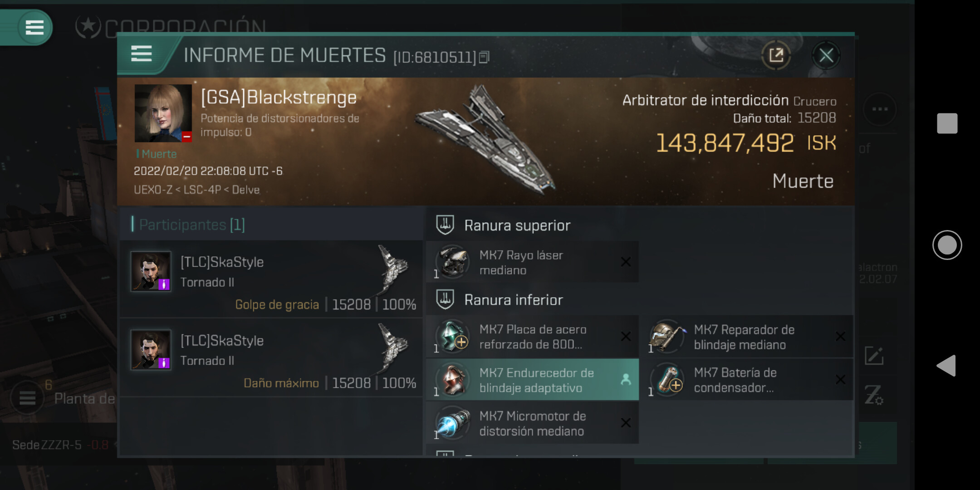980x490 pixels.
Task: Select MK7 Placa de acero reforzado icon
Action: (x=452, y=336)
